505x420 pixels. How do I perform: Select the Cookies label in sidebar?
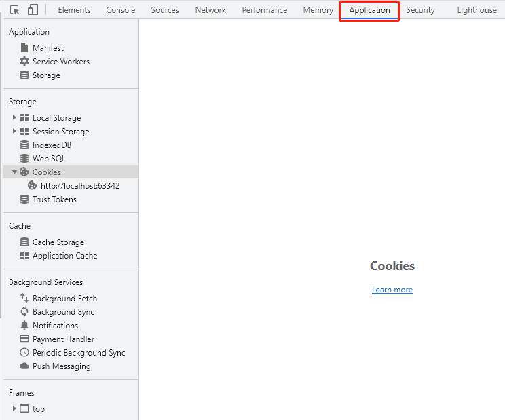click(x=47, y=172)
